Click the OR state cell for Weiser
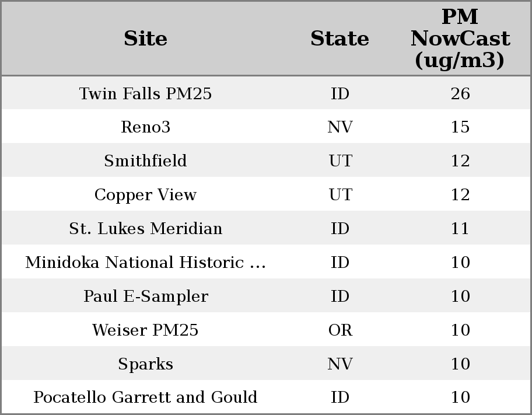Screen dimensions: 532x415 coord(339,330)
